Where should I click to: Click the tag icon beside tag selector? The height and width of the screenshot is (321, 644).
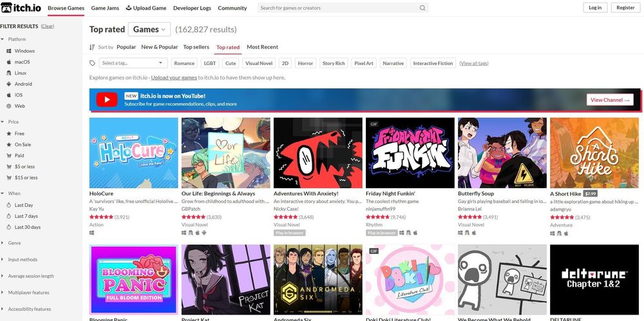point(92,63)
